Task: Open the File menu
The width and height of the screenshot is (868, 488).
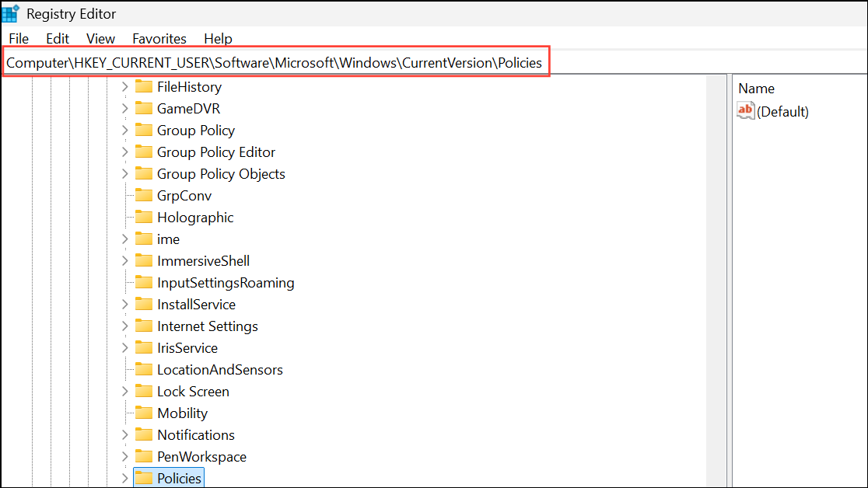Action: pyautogui.click(x=19, y=39)
